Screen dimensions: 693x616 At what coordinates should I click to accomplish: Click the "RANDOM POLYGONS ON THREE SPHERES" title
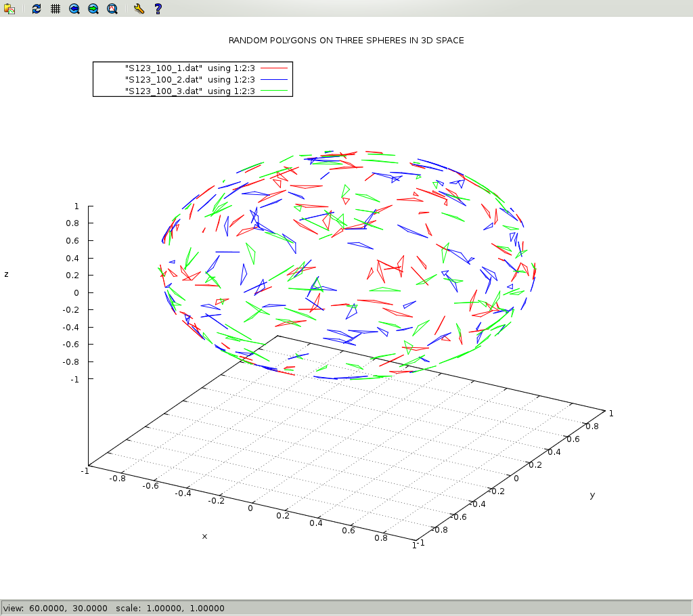point(346,41)
